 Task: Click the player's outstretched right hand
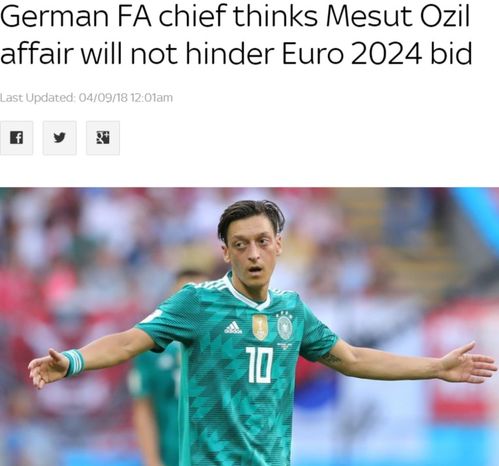click(x=47, y=367)
